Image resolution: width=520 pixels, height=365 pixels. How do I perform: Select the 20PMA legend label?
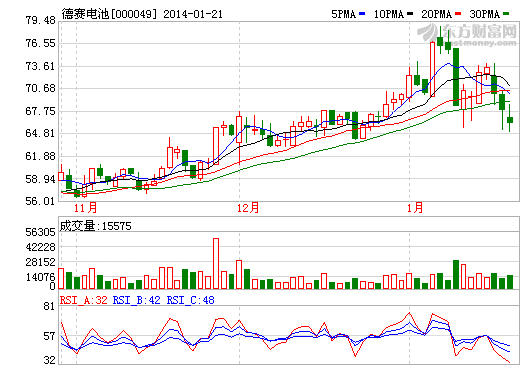(x=437, y=14)
